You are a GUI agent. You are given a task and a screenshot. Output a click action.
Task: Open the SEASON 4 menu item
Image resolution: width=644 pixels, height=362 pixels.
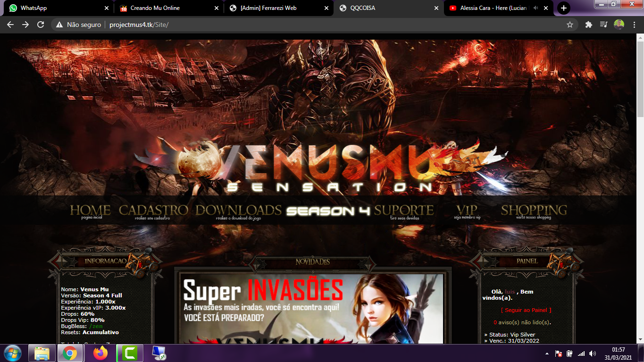[328, 211]
